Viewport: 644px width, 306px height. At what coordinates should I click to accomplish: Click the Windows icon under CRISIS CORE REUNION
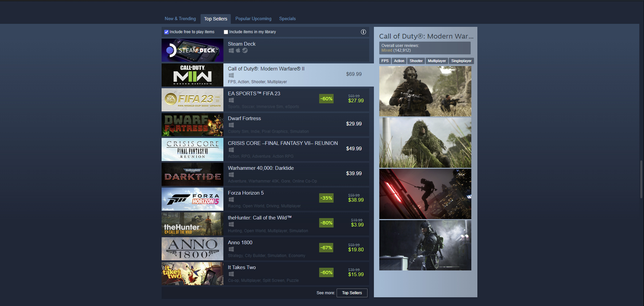pos(231,150)
